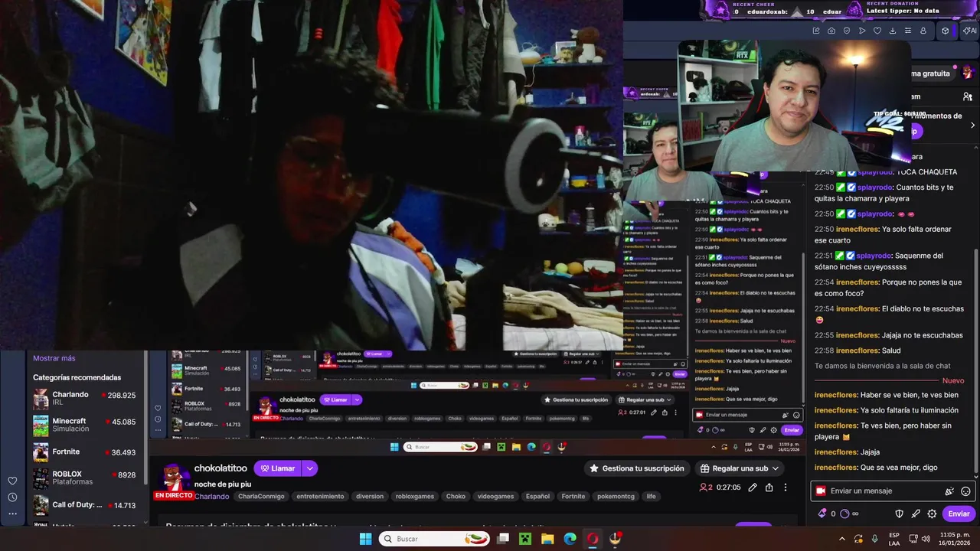Click heart icon in left browser sidebar
The width and height of the screenshot is (980, 551).
[x=12, y=481]
